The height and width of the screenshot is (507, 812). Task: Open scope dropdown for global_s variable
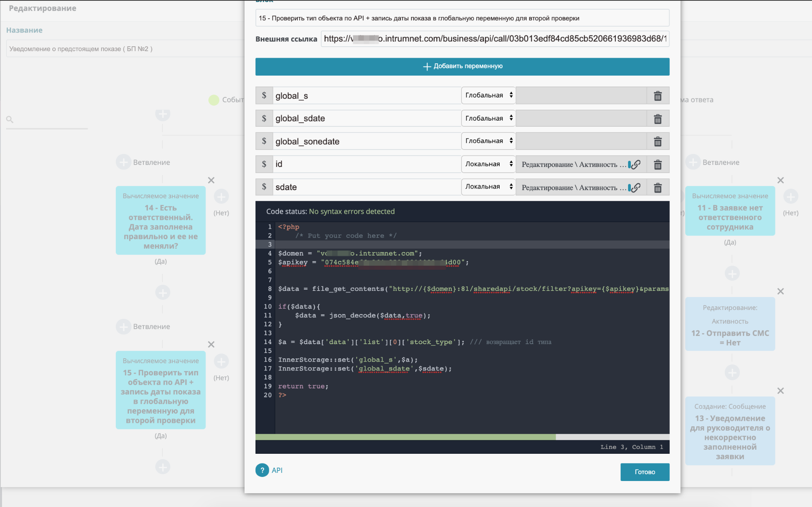tap(488, 95)
